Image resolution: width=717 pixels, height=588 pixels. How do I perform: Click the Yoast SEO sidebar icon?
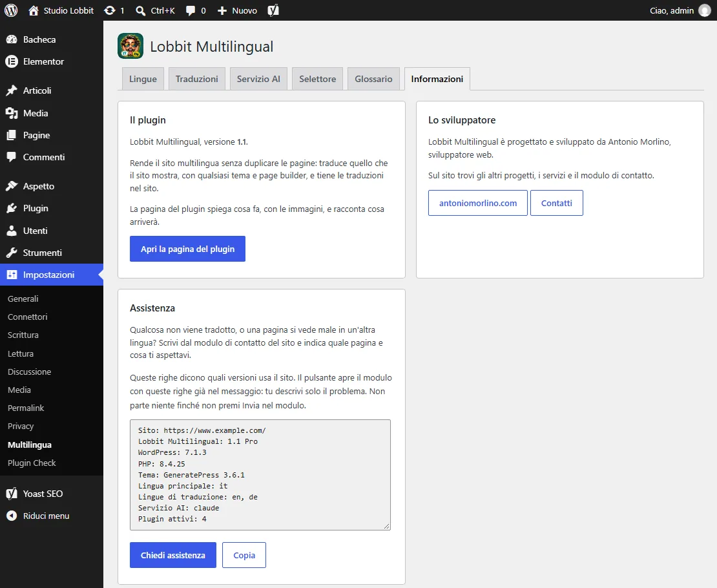tap(12, 494)
